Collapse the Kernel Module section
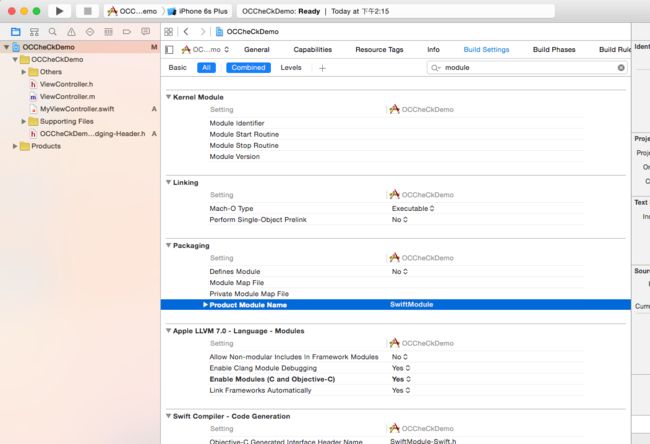The height and width of the screenshot is (444, 650). tap(169, 97)
